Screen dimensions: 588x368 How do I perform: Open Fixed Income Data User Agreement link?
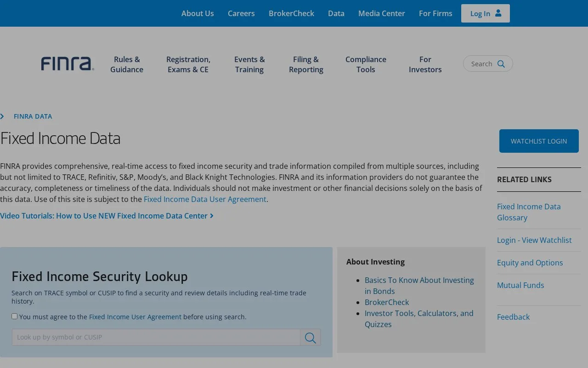click(x=205, y=199)
